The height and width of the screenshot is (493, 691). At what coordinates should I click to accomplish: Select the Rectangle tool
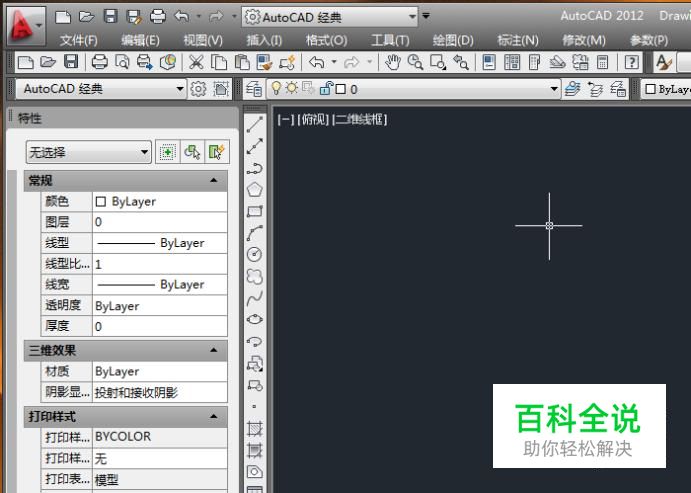(255, 211)
